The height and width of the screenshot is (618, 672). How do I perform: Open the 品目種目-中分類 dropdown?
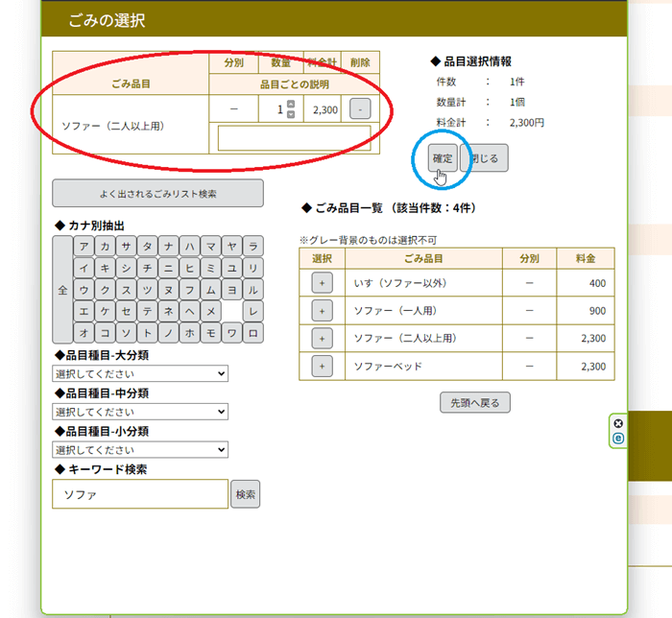(x=140, y=412)
